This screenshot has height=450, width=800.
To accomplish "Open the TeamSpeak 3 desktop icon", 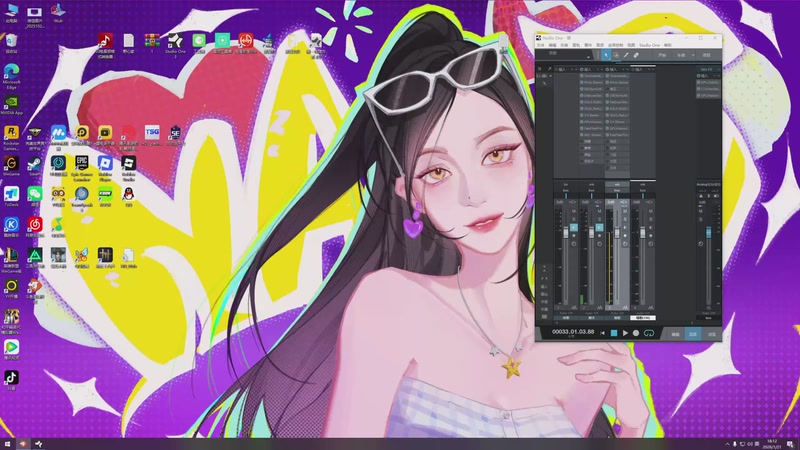I will tap(82, 199).
